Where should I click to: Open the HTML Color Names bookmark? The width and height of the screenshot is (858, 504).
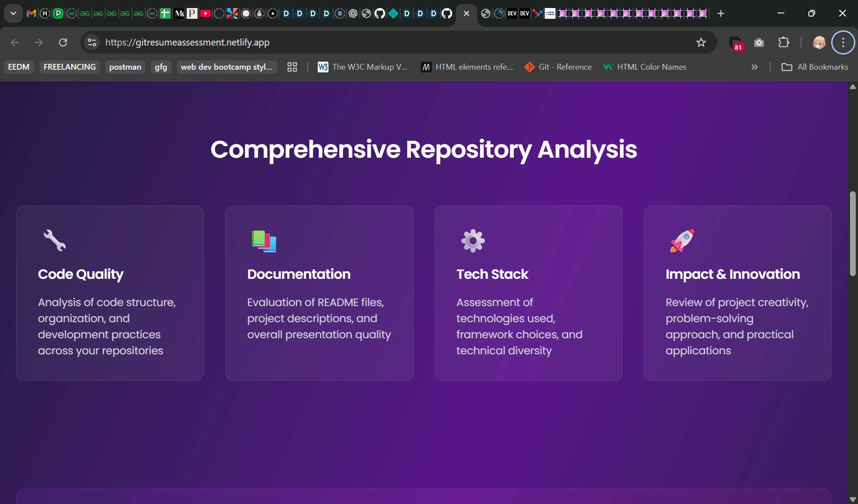(644, 67)
